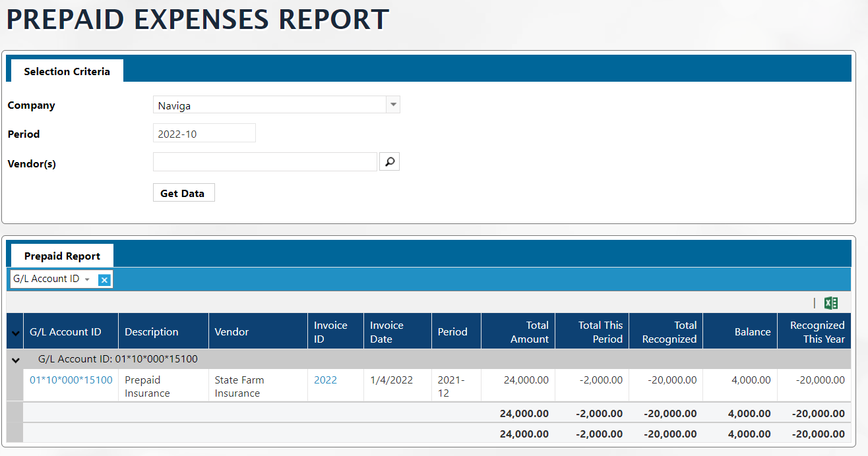
Task: Click the vendor search magnifier icon
Action: (390, 161)
